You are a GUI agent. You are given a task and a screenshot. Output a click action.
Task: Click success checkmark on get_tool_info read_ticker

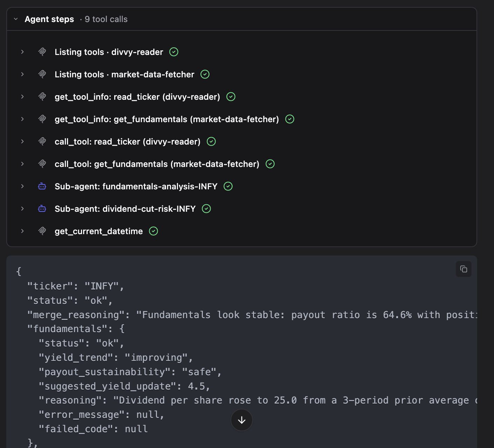pyautogui.click(x=231, y=97)
